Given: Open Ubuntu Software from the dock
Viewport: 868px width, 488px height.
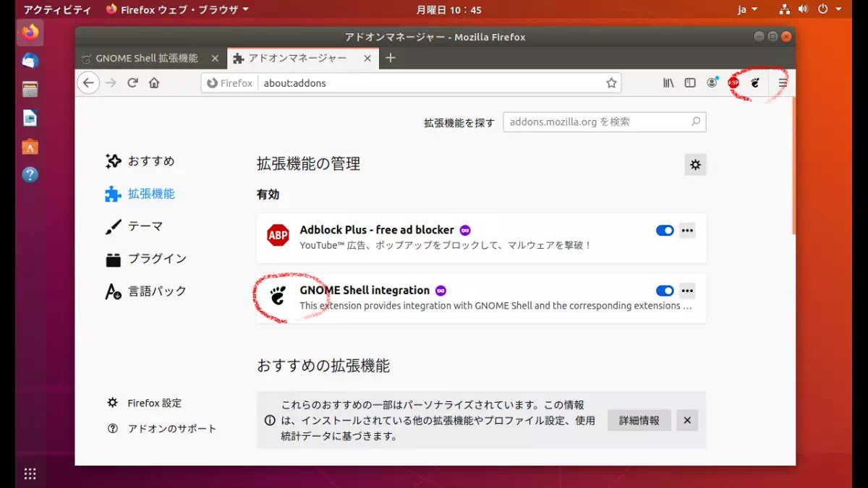Looking at the screenshot, I should pos(30,147).
